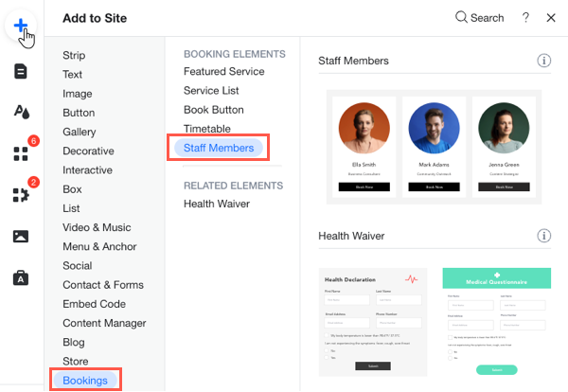Choose Staff Members under Booking Elements
This screenshot has height=392, width=568.
(219, 148)
